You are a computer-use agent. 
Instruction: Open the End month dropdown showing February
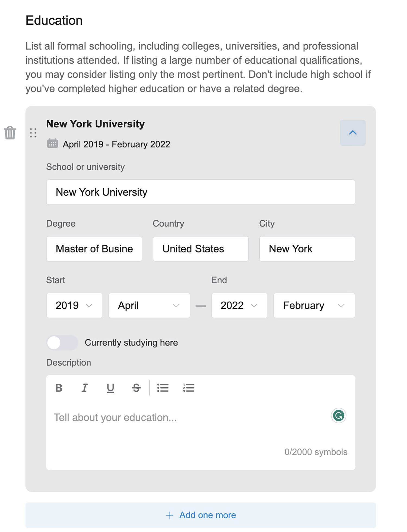click(x=314, y=305)
